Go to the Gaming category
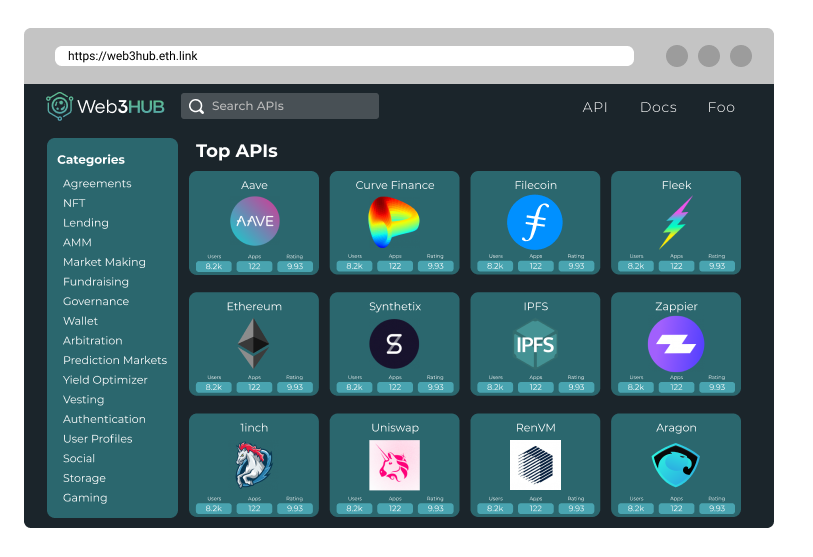This screenshot has height=557, width=813. click(x=85, y=498)
